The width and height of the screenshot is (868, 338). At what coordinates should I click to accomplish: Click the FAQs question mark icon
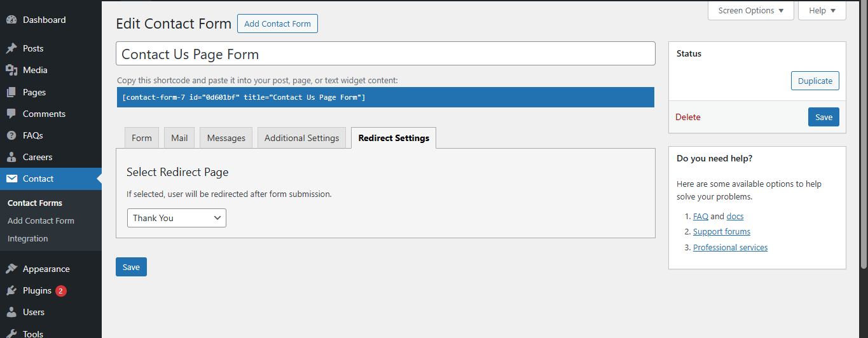(11, 135)
